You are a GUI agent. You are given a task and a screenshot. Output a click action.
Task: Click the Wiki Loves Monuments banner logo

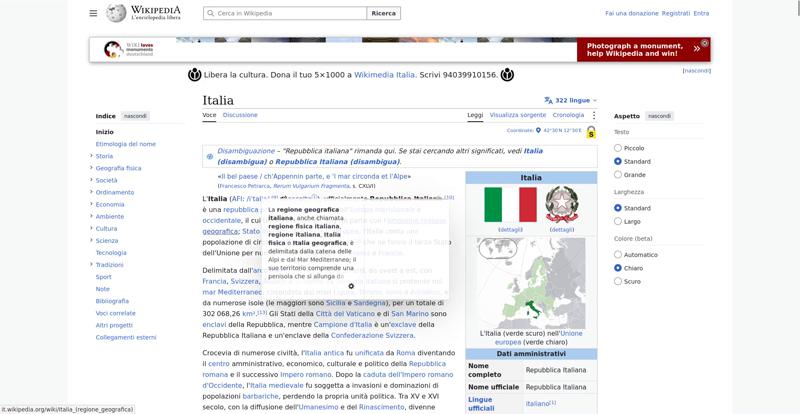tap(129, 50)
